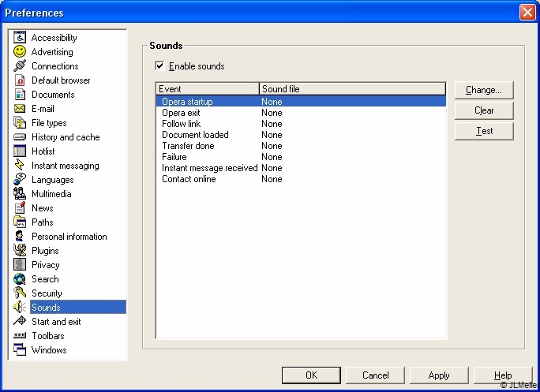Viewport: 540px width, 392px height.
Task: Select the Connections category label
Action: [x=55, y=66]
